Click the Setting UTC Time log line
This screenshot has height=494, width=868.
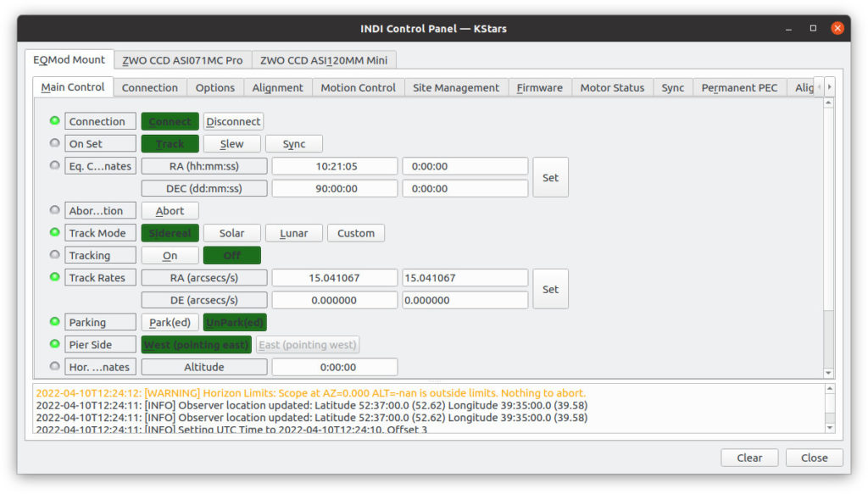[x=231, y=430]
